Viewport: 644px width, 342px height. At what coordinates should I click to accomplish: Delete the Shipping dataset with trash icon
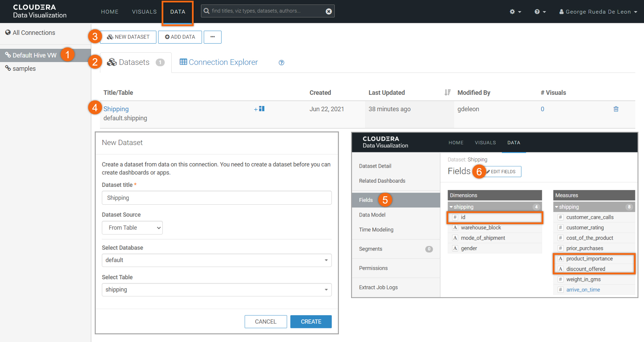tap(616, 109)
